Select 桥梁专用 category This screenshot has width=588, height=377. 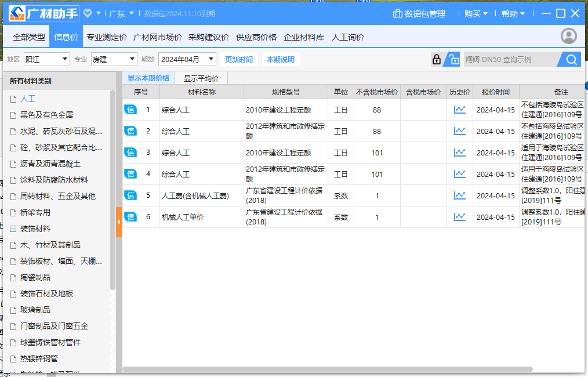[x=35, y=212]
